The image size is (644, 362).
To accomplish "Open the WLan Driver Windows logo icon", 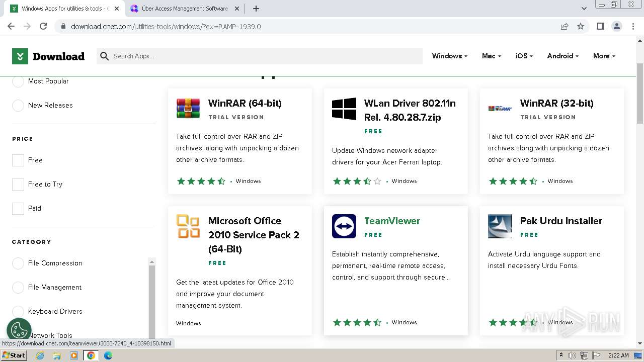I will pyautogui.click(x=344, y=109).
